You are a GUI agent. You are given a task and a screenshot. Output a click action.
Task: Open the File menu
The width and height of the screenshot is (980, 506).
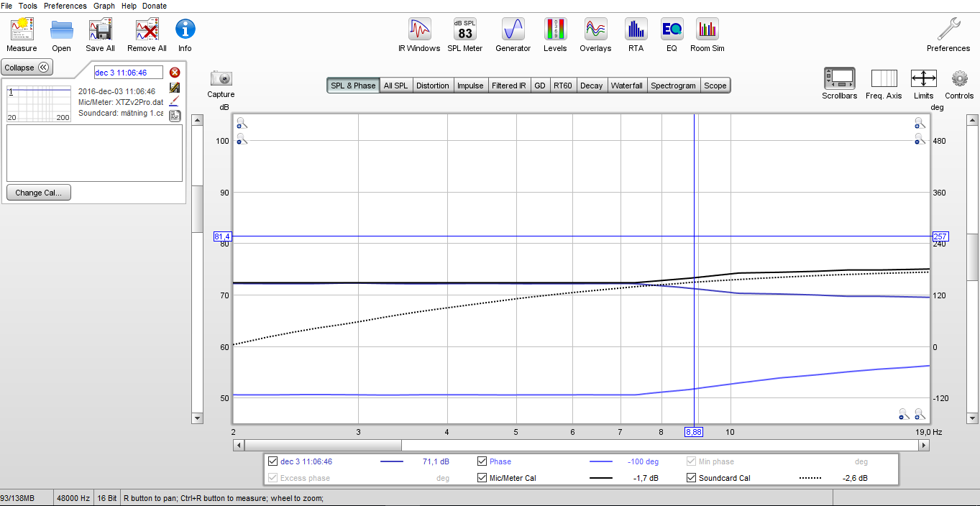coord(6,6)
